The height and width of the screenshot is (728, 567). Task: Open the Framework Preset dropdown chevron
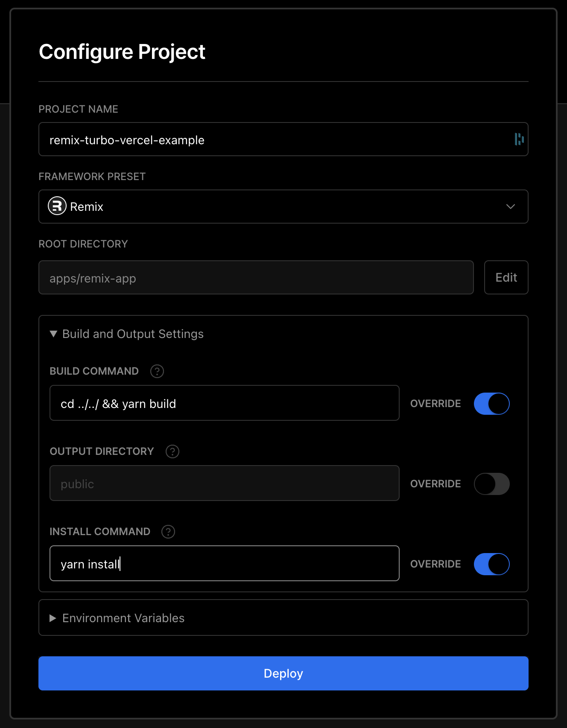(x=511, y=207)
